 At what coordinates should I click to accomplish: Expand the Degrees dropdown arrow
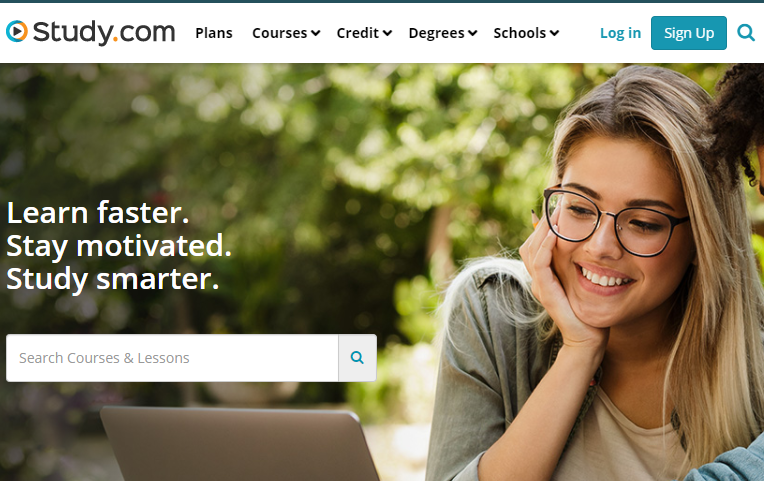pyautogui.click(x=473, y=33)
